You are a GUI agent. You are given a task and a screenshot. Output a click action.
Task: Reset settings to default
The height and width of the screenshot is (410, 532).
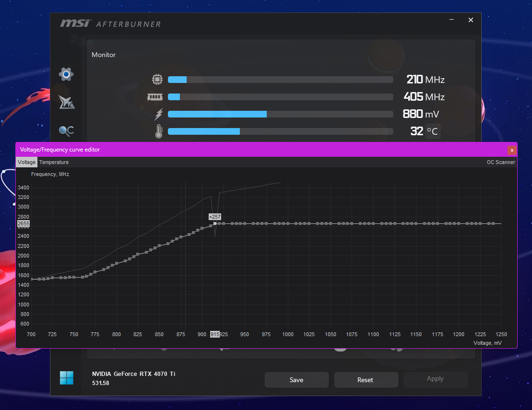(366, 380)
